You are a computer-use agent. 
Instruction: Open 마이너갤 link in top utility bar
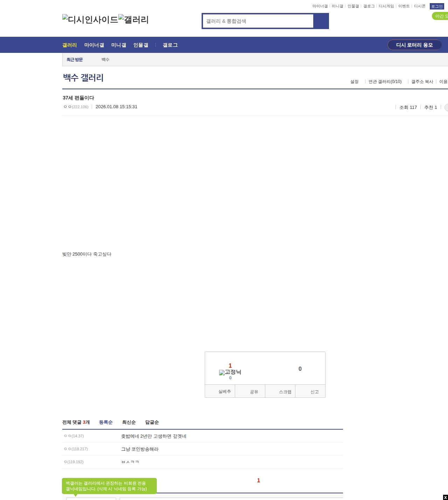(320, 6)
